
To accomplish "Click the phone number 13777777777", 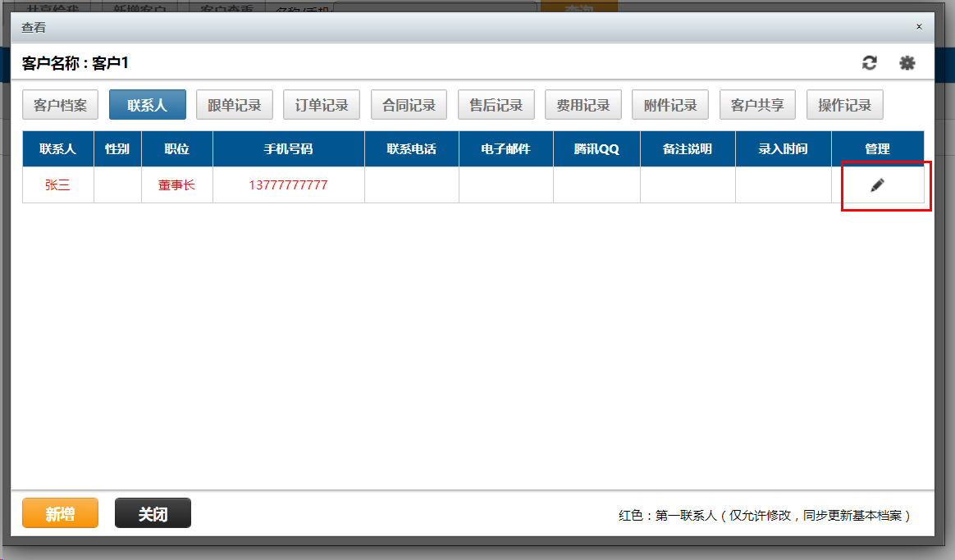I will pos(288,185).
